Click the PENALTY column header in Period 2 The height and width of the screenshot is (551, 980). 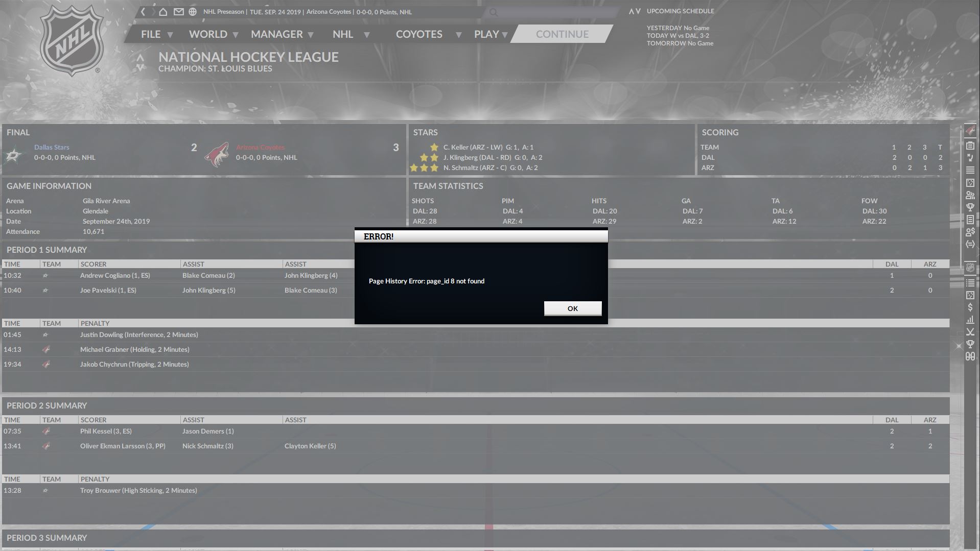coord(95,479)
